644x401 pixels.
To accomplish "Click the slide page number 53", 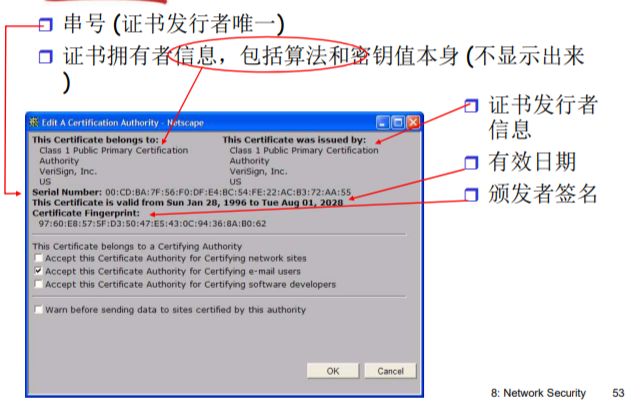I will click(618, 393).
